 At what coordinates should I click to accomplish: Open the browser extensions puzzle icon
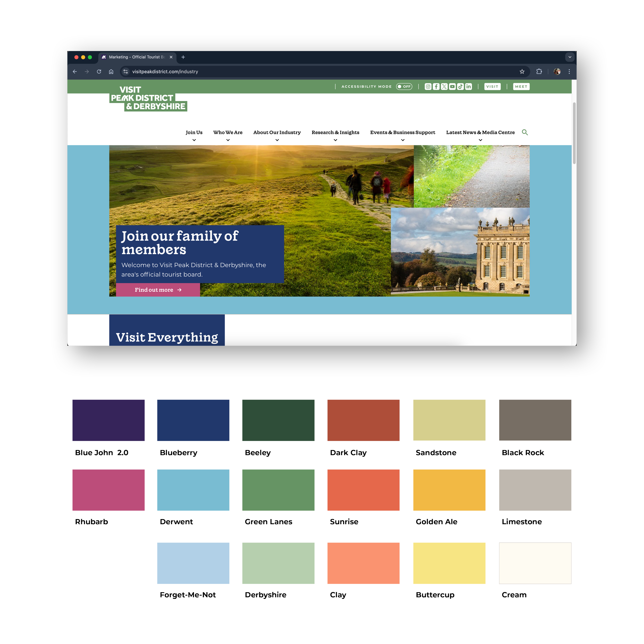tap(539, 72)
